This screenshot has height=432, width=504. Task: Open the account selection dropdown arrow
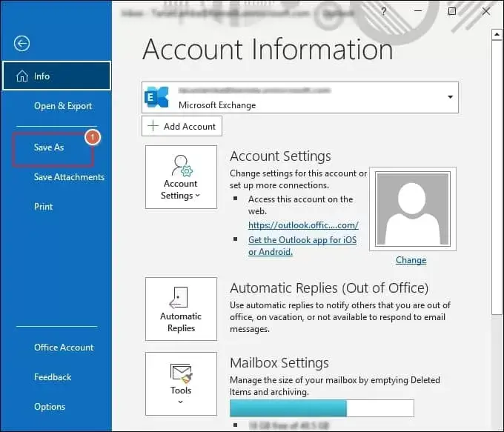click(x=451, y=97)
